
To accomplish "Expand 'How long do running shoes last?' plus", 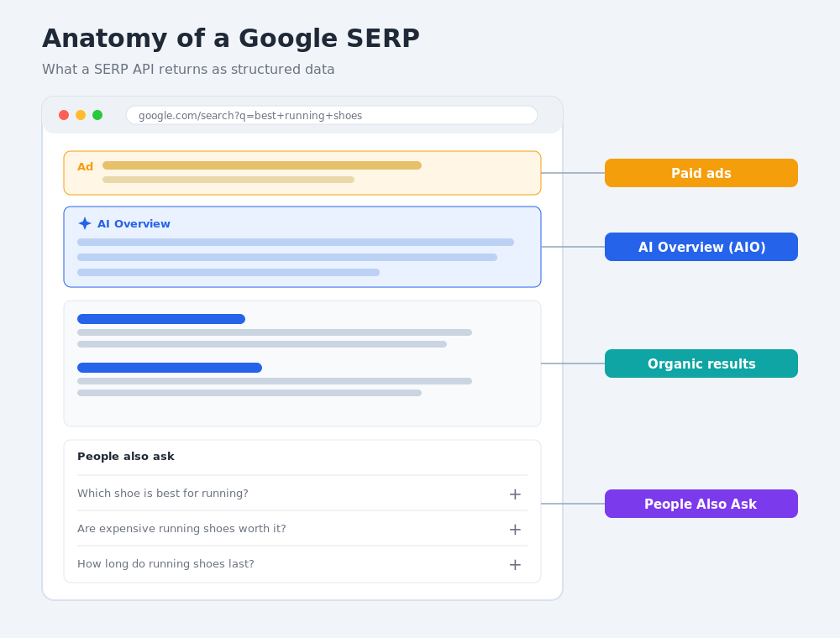I will (x=515, y=565).
